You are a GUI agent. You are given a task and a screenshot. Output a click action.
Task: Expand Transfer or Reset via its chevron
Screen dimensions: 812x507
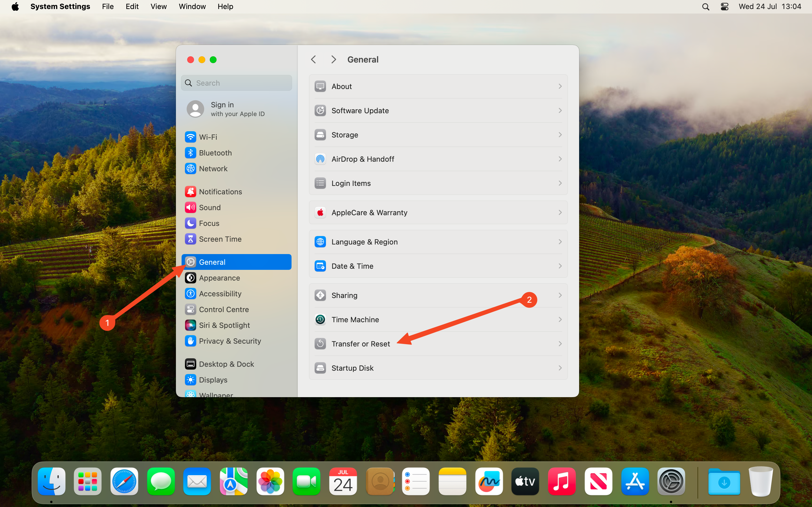(x=560, y=343)
